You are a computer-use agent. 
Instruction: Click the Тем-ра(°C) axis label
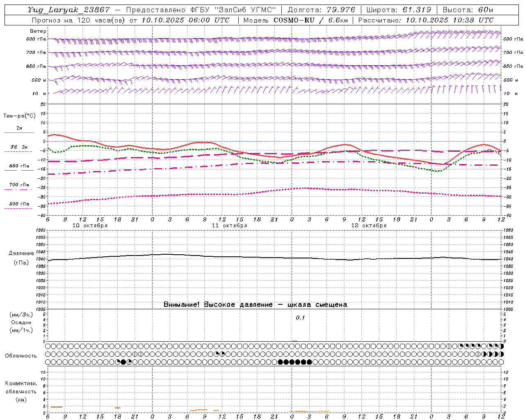[19, 116]
